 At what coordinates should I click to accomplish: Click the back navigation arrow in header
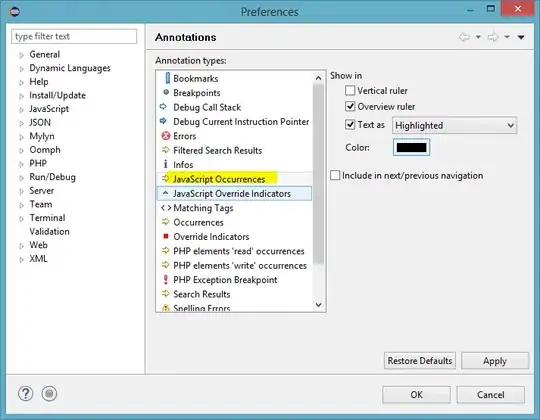464,37
